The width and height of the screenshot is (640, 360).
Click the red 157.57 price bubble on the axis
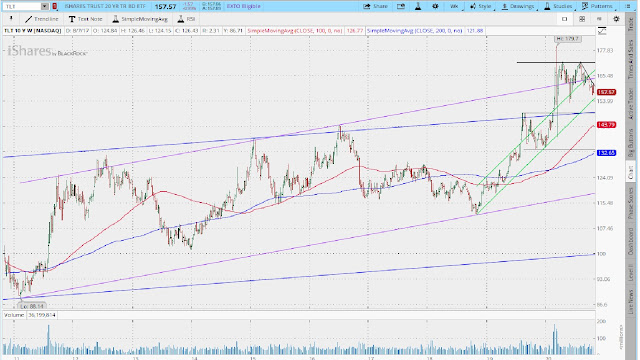pos(606,92)
